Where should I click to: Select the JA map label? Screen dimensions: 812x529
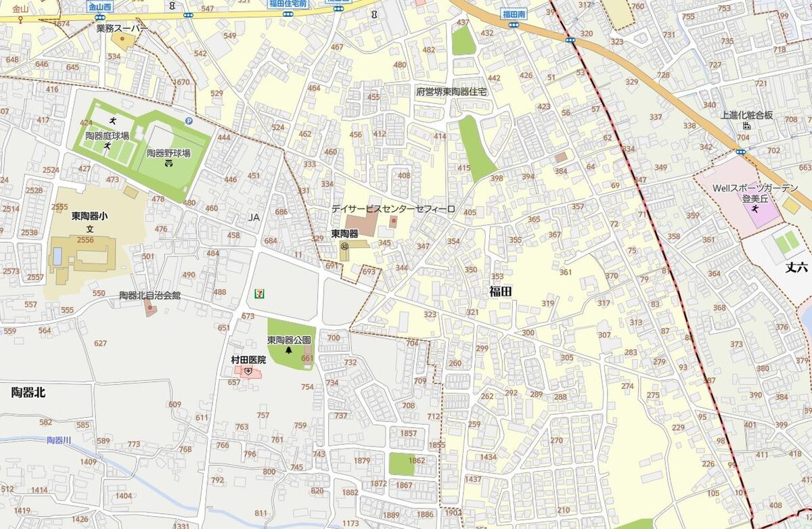pos(254,217)
